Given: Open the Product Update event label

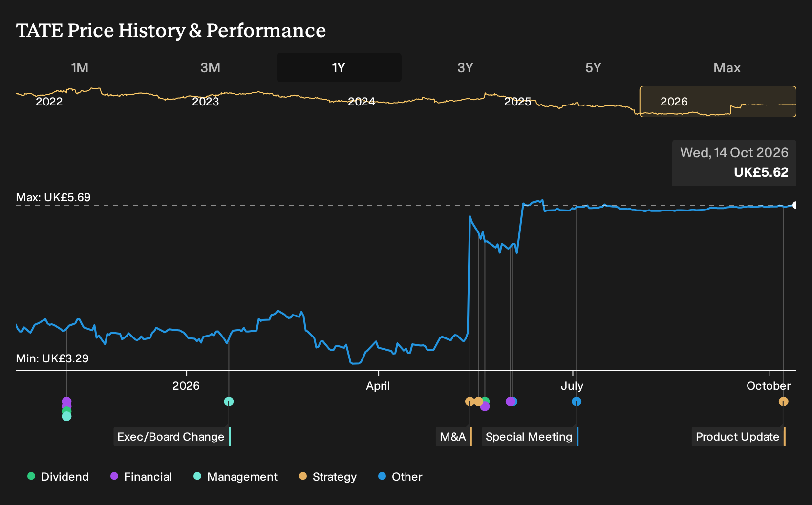Looking at the screenshot, I should tap(739, 437).
